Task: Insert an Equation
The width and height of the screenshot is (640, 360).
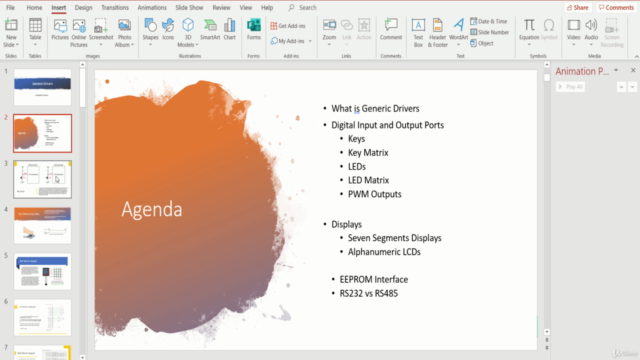Action: pos(529,32)
